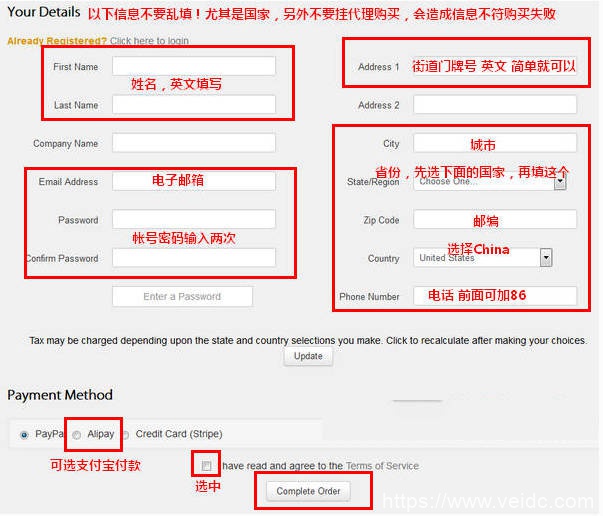Focus the Last Name field
603x516 pixels.
(194, 104)
